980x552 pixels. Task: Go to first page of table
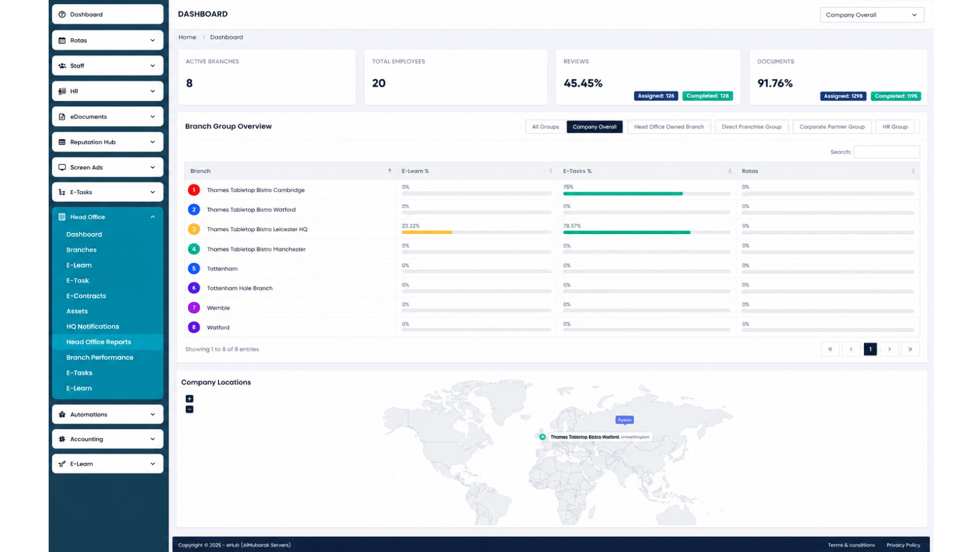tap(830, 349)
